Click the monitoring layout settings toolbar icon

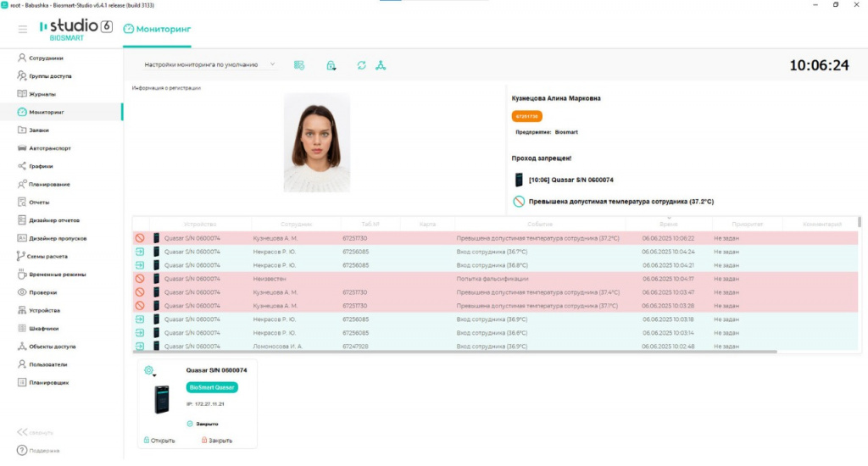point(299,65)
